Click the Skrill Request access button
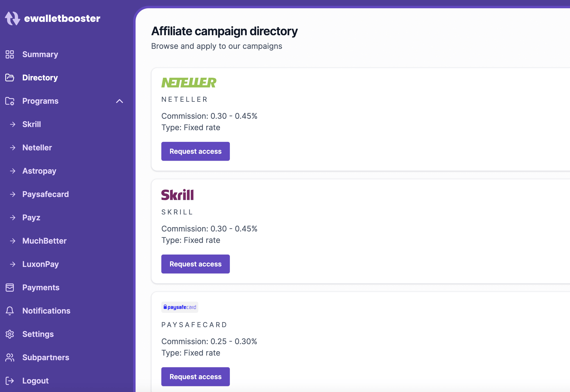 195,264
